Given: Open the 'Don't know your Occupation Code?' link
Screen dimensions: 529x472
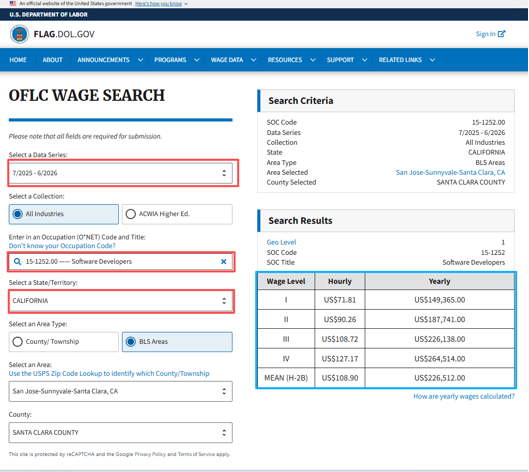Looking at the screenshot, I should click(x=62, y=246).
